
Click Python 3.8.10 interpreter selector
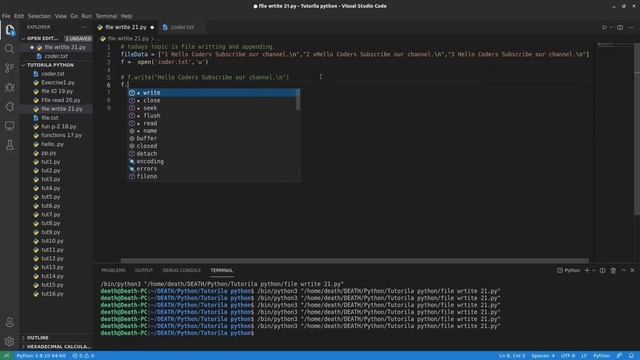[x=41, y=356]
